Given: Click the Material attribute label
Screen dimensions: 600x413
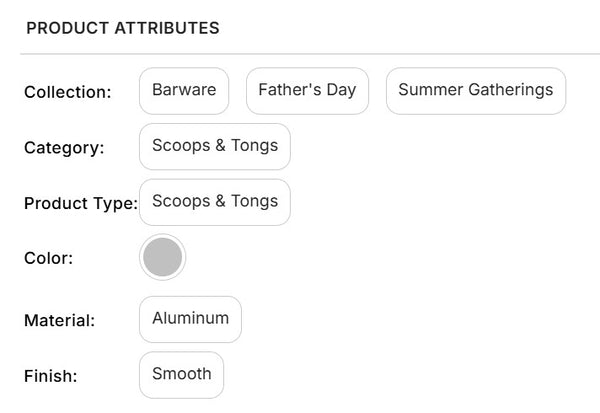Looking at the screenshot, I should click(59, 321).
